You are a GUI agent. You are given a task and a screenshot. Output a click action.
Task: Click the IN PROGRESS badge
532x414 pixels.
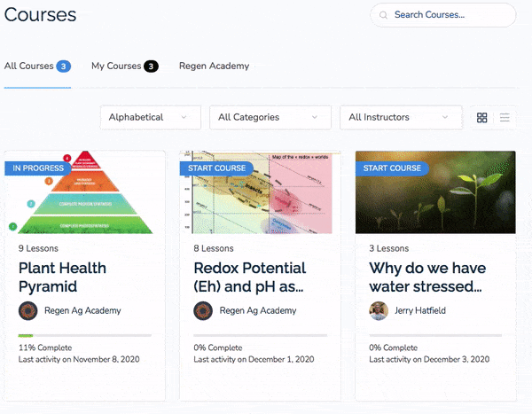[37, 168]
